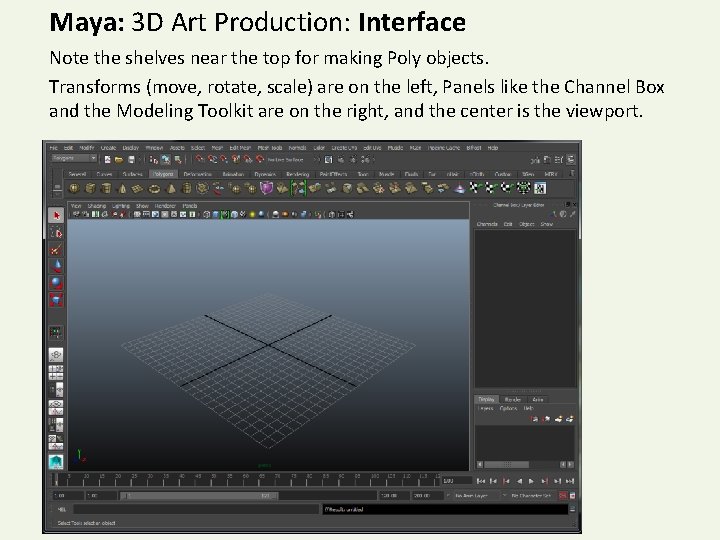Activate the Scale tool cube icon

(x=56, y=300)
